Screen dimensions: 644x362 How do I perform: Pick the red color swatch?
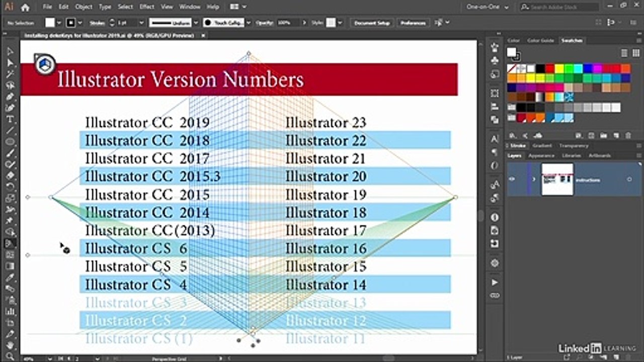pos(550,68)
